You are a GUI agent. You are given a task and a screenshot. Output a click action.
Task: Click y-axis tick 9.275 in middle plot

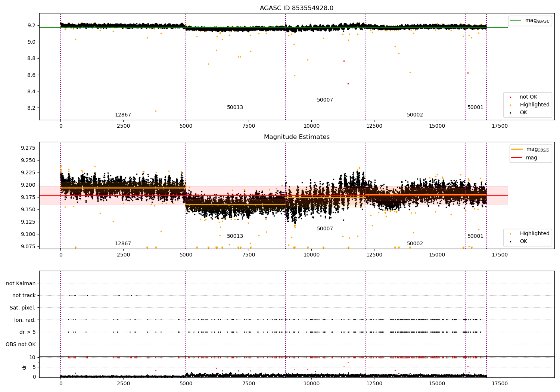coord(28,148)
